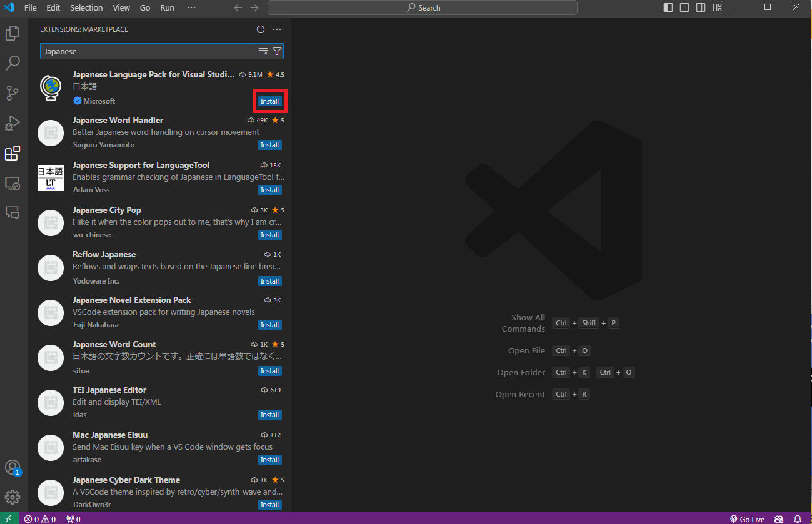Viewport: 812px width, 524px height.
Task: Select Japanese Word Count title
Action: point(114,344)
